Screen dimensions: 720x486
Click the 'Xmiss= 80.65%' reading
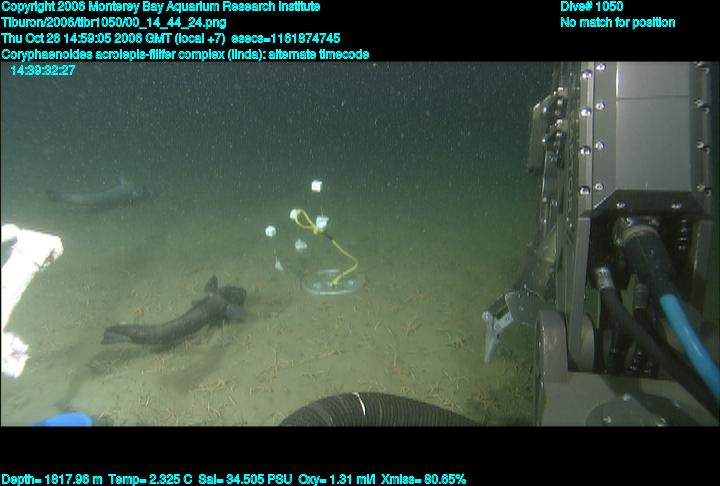[x=423, y=480]
